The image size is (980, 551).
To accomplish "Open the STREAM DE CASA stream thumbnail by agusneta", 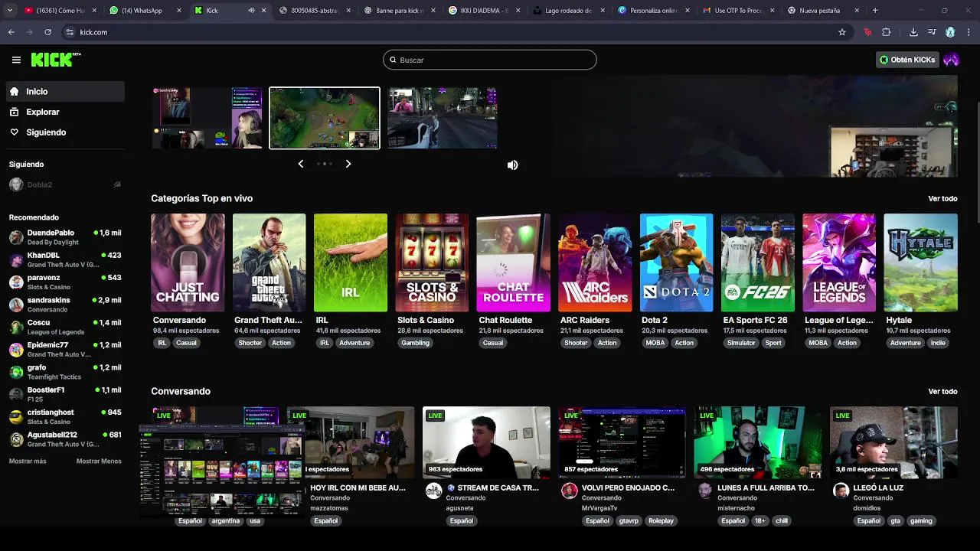I will (486, 442).
